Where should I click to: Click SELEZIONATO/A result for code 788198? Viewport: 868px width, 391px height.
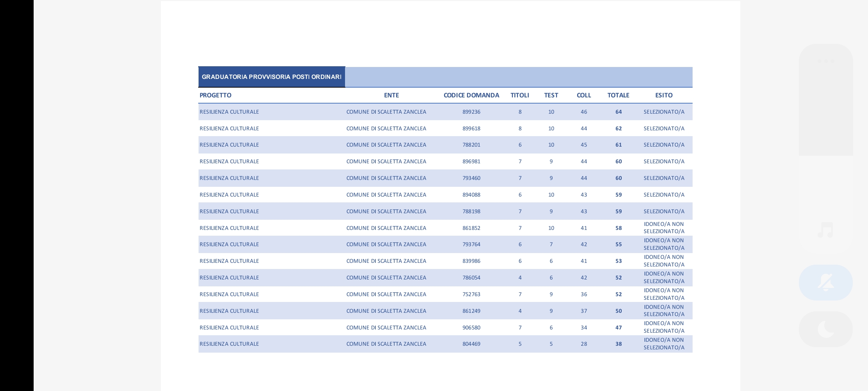pyautogui.click(x=664, y=211)
